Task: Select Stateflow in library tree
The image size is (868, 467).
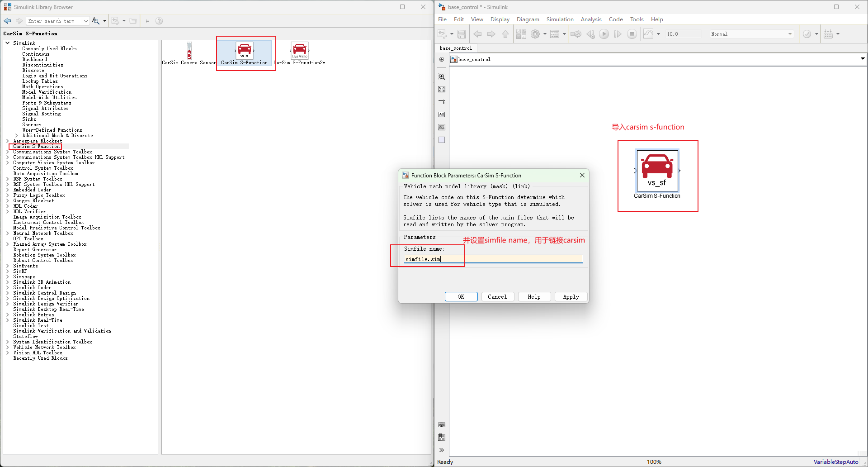Action: [x=25, y=336]
